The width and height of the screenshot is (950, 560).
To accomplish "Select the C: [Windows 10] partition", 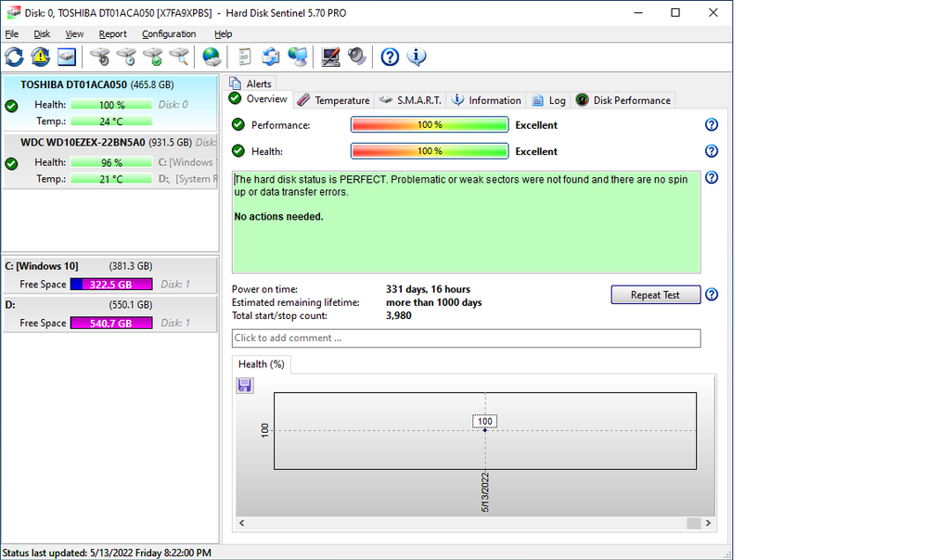I will pyautogui.click(x=109, y=275).
